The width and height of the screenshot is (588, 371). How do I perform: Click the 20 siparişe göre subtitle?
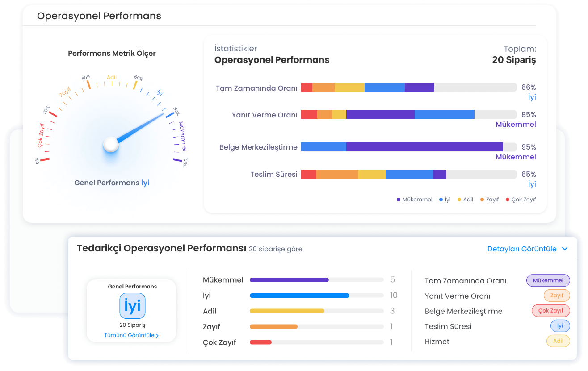point(276,249)
